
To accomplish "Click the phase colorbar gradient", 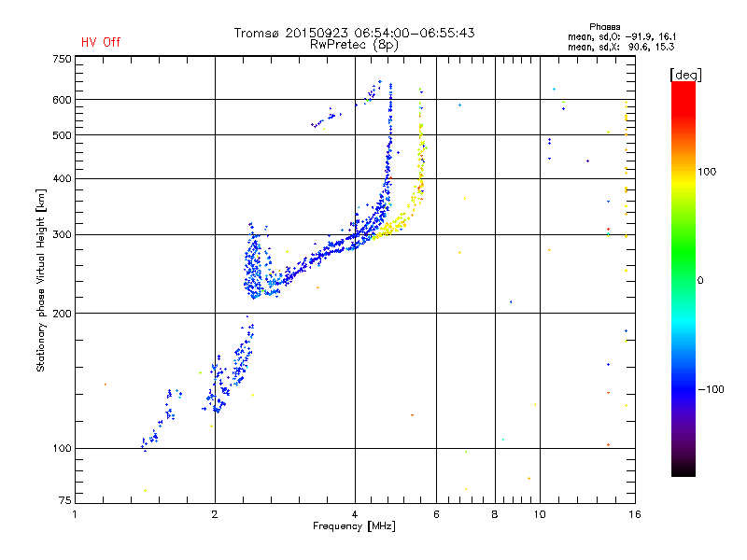I will point(684,278).
